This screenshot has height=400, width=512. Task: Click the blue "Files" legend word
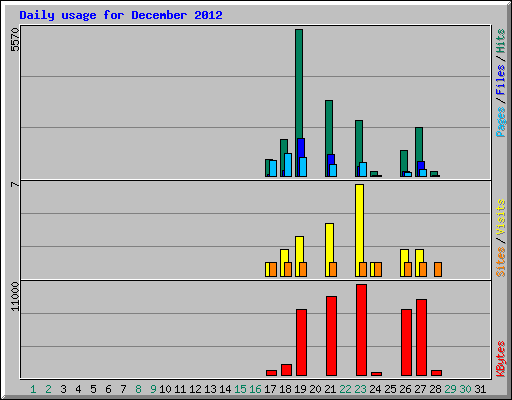[500, 79]
